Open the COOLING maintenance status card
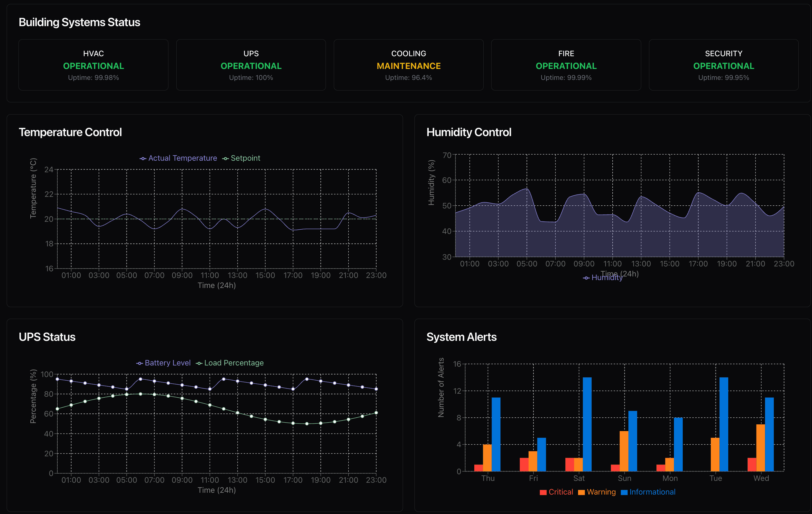812x514 pixels. pos(408,65)
